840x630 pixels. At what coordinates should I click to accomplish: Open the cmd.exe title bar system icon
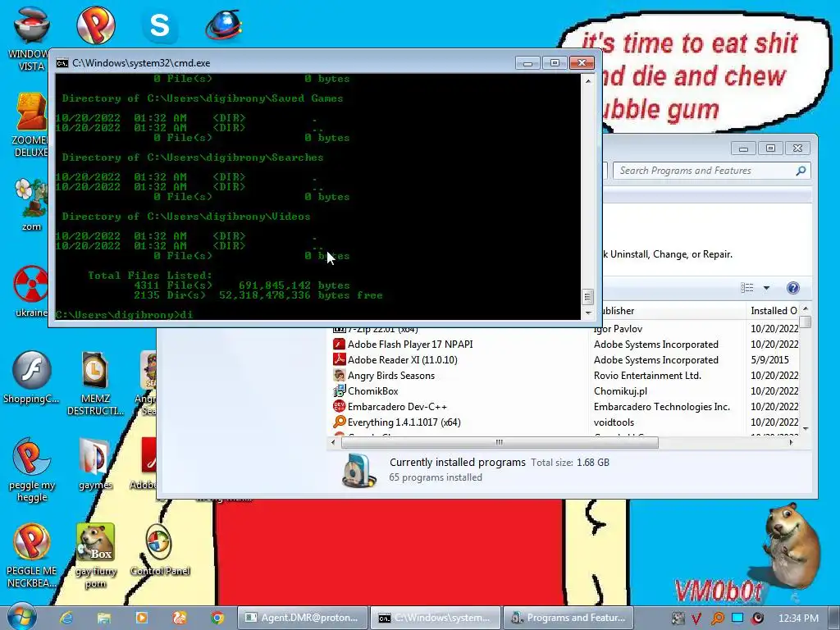62,62
